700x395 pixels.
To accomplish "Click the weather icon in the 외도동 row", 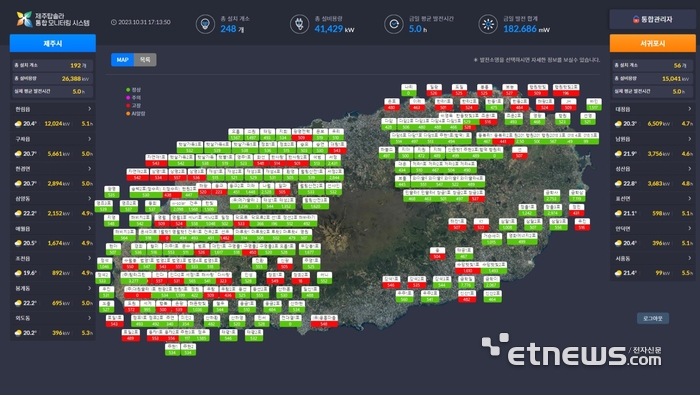I will coord(18,333).
